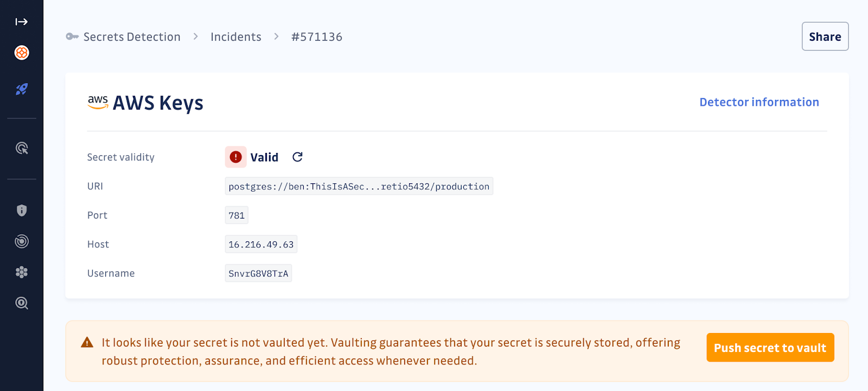Open the shield icon in the sidebar
Viewport: 868px width, 391px height.
coord(22,210)
